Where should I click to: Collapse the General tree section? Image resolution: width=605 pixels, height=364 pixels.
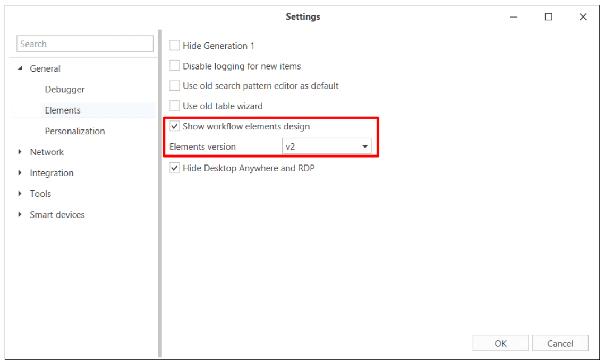tap(20, 68)
